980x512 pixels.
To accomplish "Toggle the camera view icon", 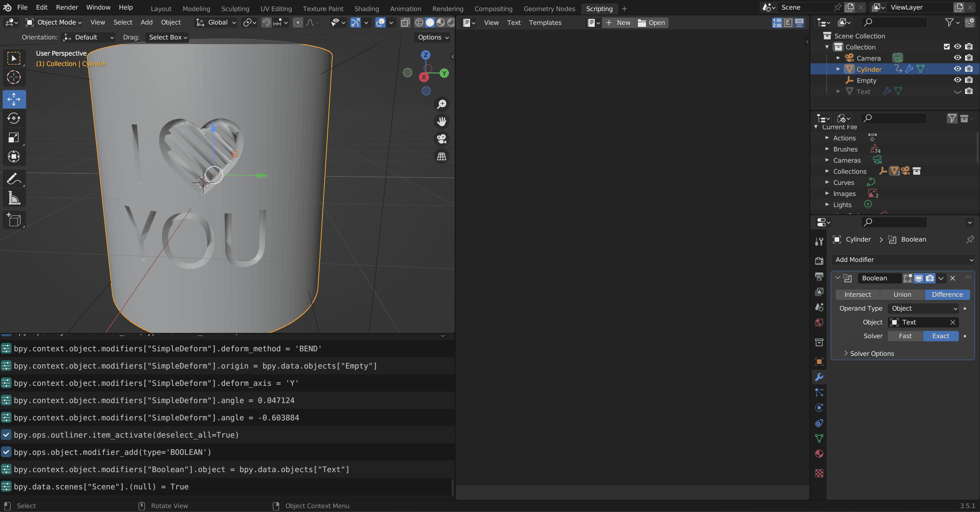I will tap(442, 139).
